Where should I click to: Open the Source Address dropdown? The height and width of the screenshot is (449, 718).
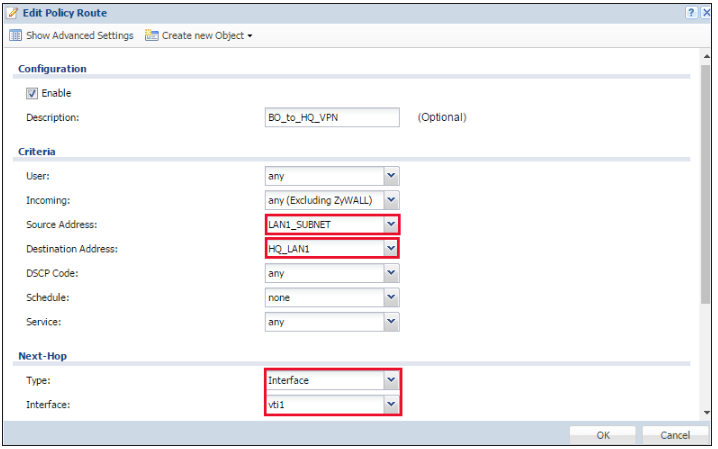(390, 224)
